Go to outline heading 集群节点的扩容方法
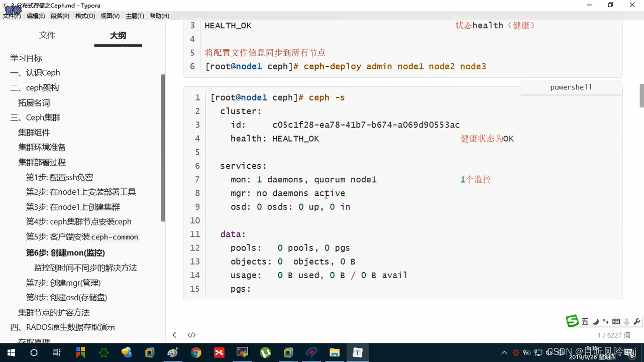644x362 pixels. (x=54, y=312)
